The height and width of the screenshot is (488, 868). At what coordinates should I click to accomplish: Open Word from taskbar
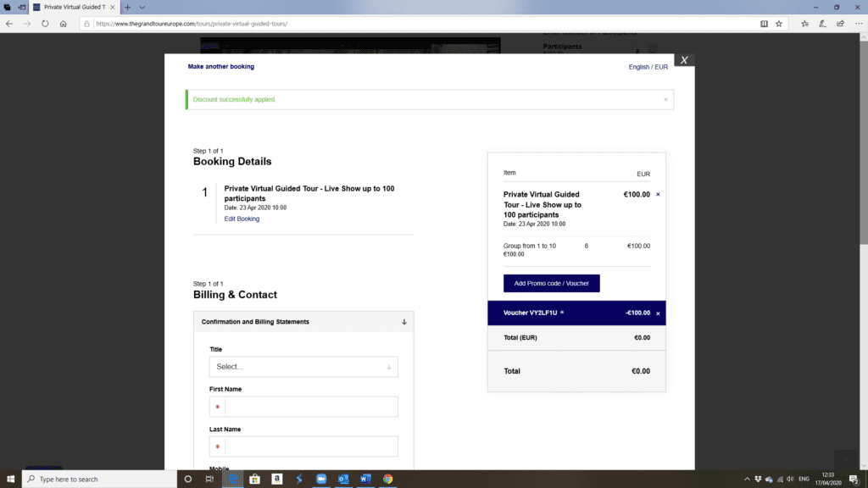[x=365, y=480]
